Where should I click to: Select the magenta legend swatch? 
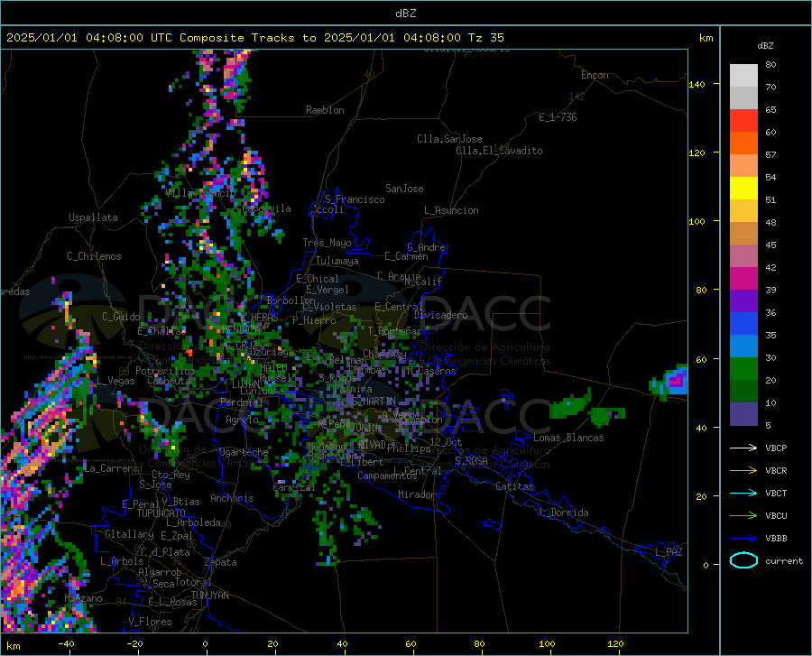click(743, 279)
